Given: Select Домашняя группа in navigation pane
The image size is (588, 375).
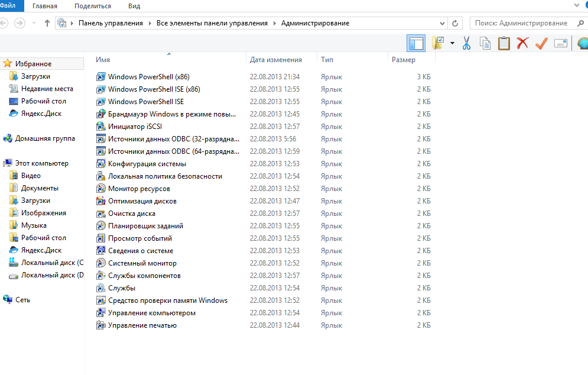Looking at the screenshot, I should coord(45,138).
